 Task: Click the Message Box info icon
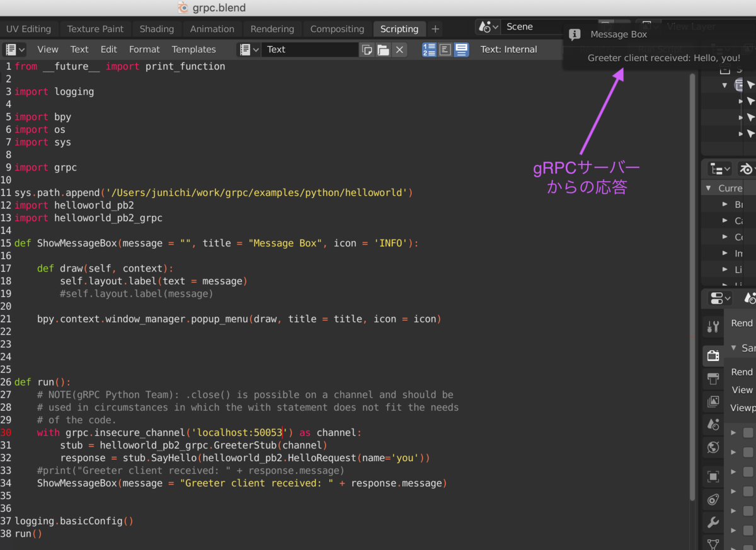pos(575,34)
